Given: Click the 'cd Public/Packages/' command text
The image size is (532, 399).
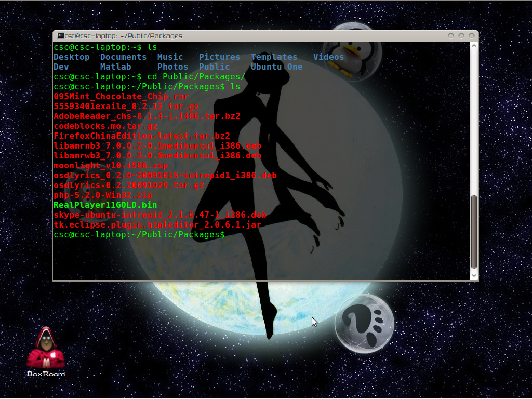Looking at the screenshot, I should tap(196, 77).
